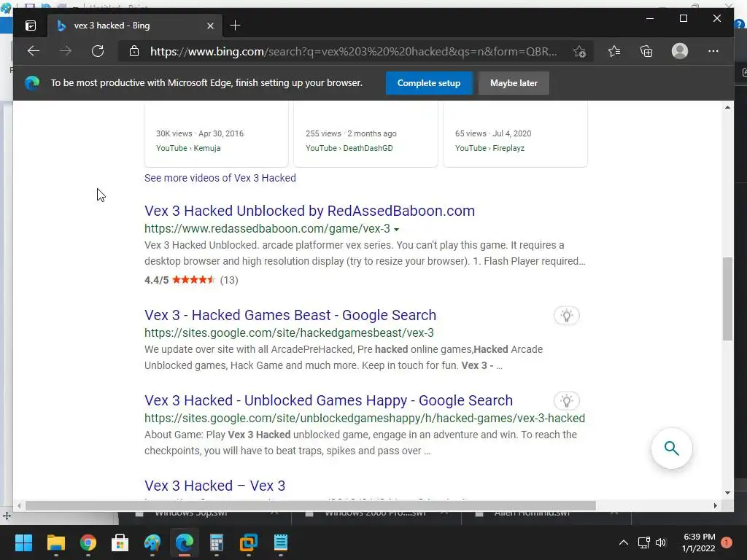
Task: Open the clock showing 6:39 PM
Action: [x=699, y=542]
